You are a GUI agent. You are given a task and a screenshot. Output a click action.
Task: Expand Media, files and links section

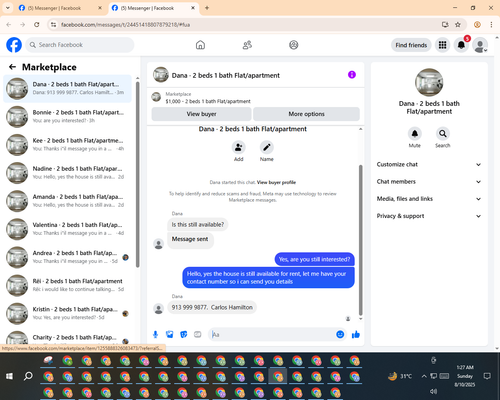click(429, 199)
